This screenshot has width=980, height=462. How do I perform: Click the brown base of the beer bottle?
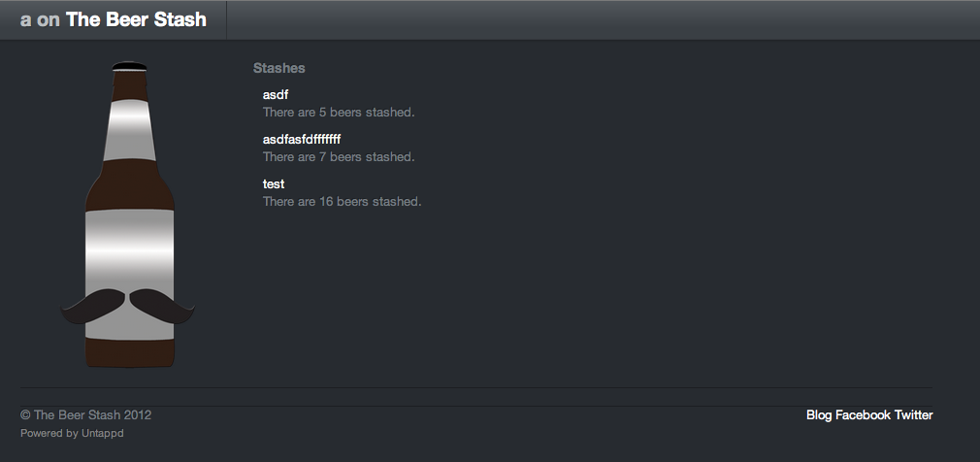[129, 353]
